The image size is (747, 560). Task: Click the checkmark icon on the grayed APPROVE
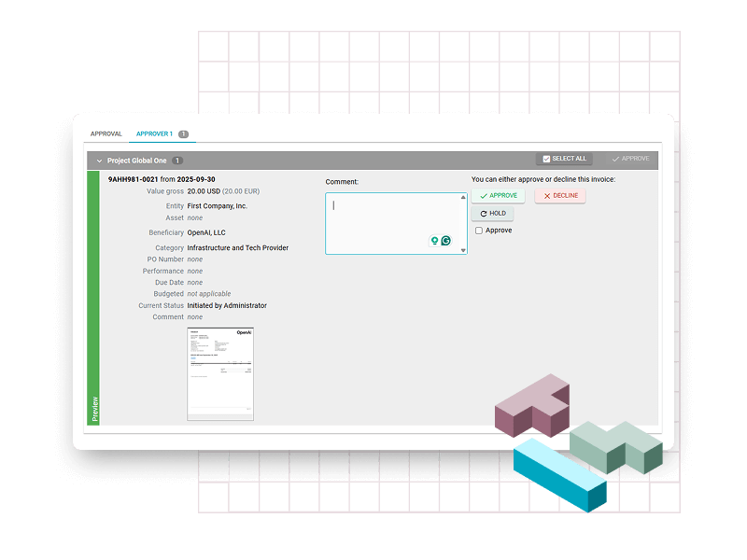(x=614, y=158)
